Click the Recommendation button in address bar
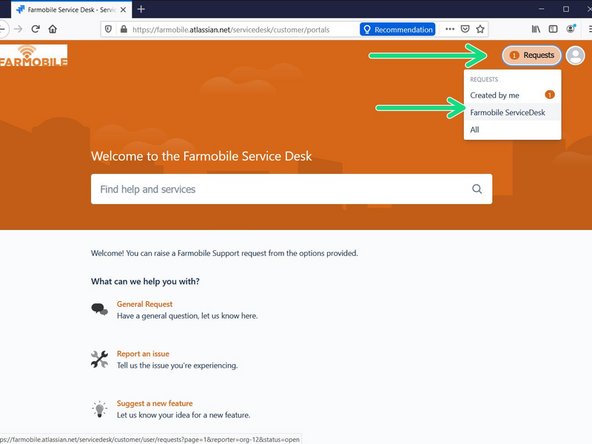 pos(398,29)
